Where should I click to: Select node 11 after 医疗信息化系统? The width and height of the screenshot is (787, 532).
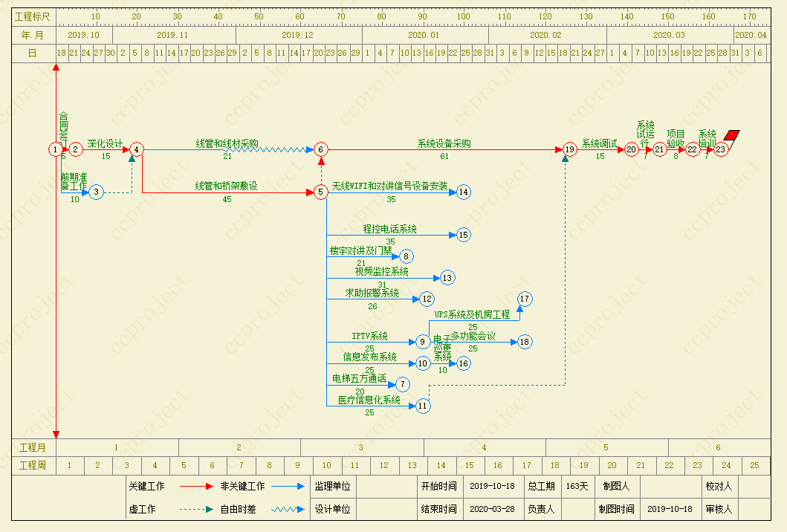click(x=423, y=406)
